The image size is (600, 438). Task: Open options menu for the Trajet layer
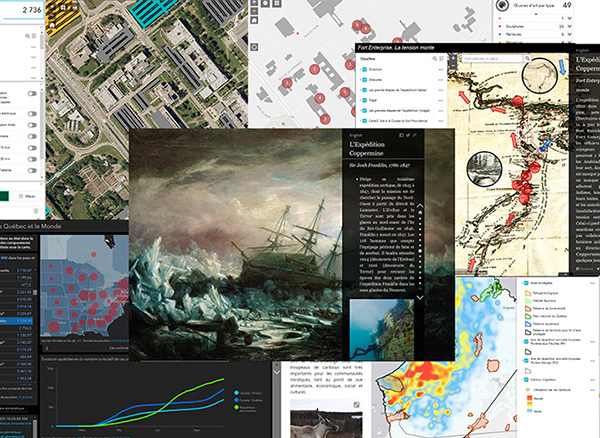click(441, 100)
